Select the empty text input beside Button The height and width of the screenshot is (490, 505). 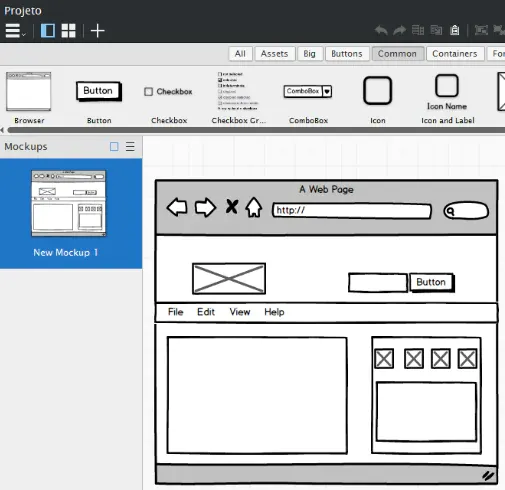[x=378, y=283]
